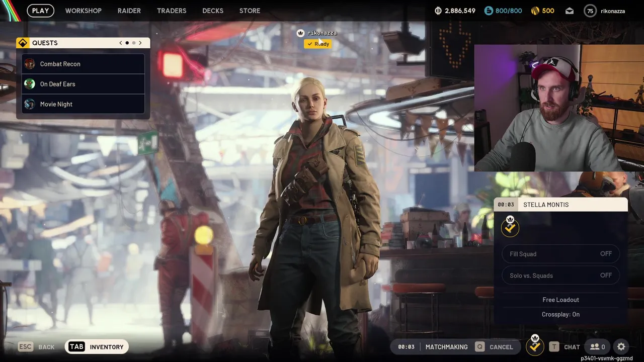Click the On Deaf Ears quest portrait icon
644x362 pixels.
[30, 84]
